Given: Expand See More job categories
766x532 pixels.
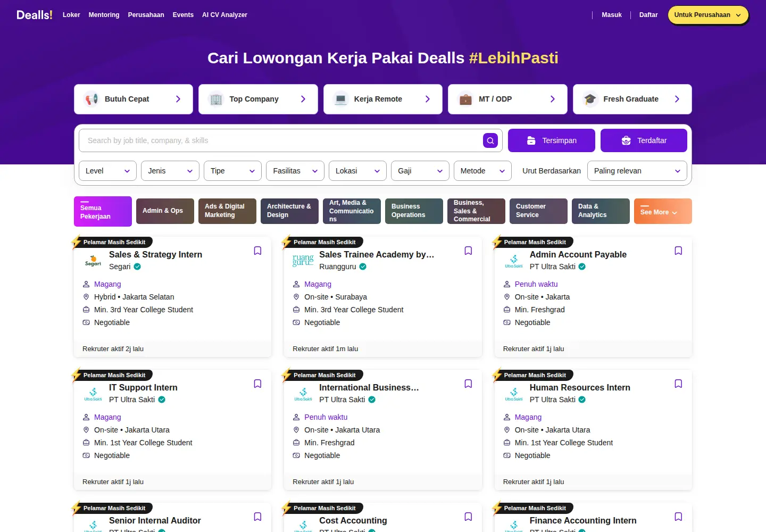Looking at the screenshot, I should pyautogui.click(x=663, y=211).
